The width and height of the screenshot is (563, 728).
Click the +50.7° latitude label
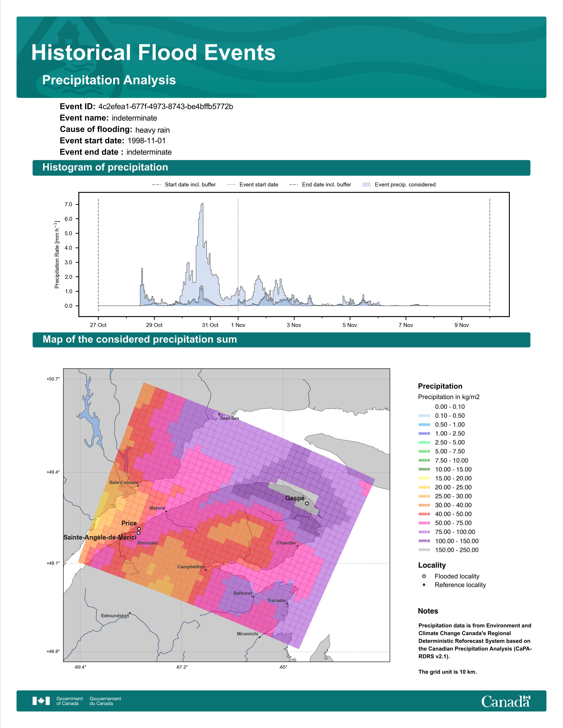pos(53,379)
